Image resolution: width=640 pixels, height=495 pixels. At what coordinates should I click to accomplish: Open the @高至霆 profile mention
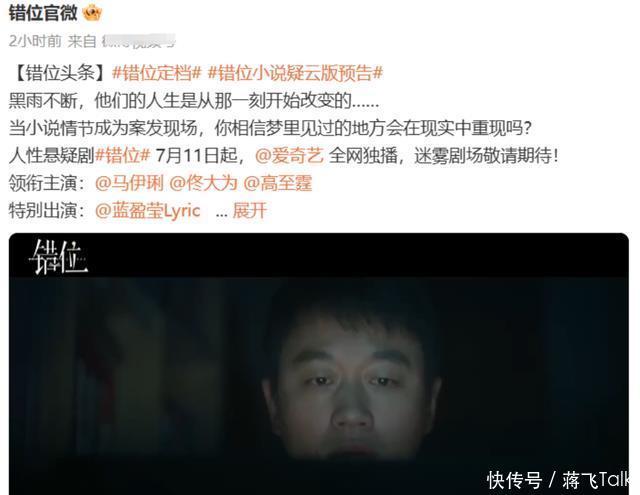[x=278, y=183]
